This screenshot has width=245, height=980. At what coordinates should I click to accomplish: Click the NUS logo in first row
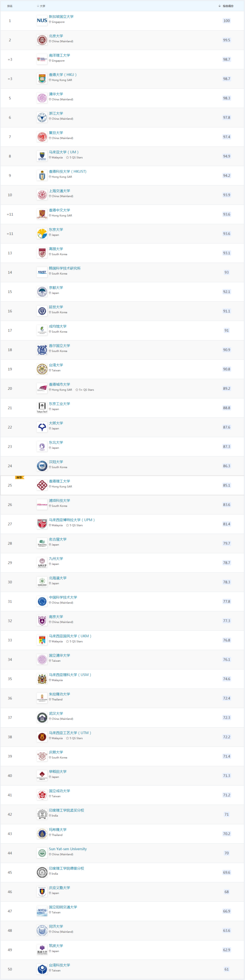pyautogui.click(x=42, y=21)
